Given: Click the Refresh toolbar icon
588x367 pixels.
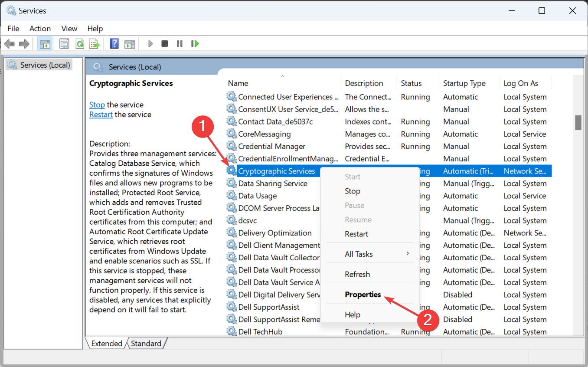Looking at the screenshot, I should [x=79, y=44].
